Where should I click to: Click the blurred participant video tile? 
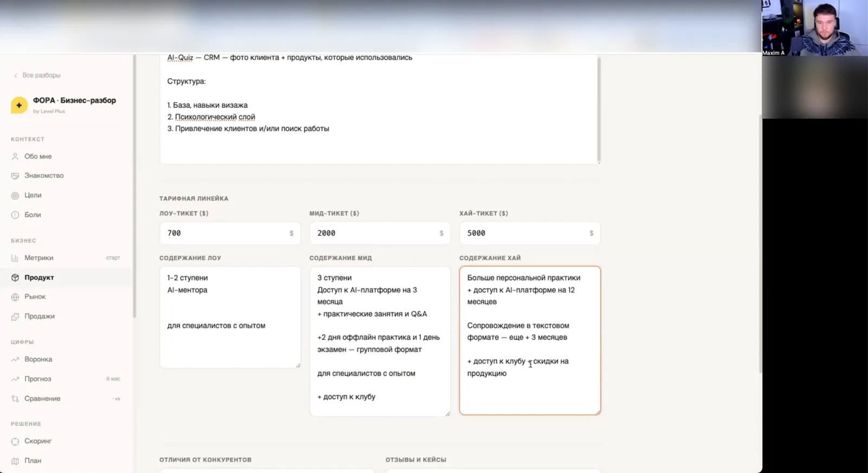point(815,87)
